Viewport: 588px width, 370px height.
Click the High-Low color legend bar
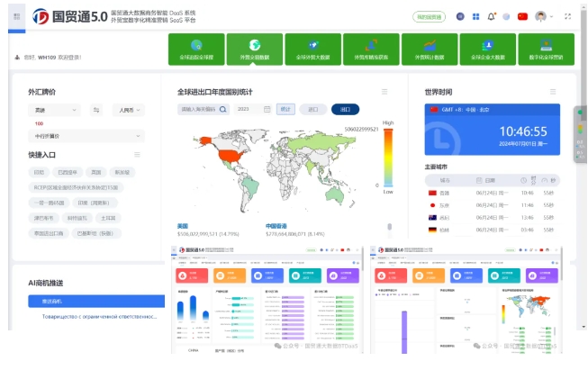tap(386, 157)
